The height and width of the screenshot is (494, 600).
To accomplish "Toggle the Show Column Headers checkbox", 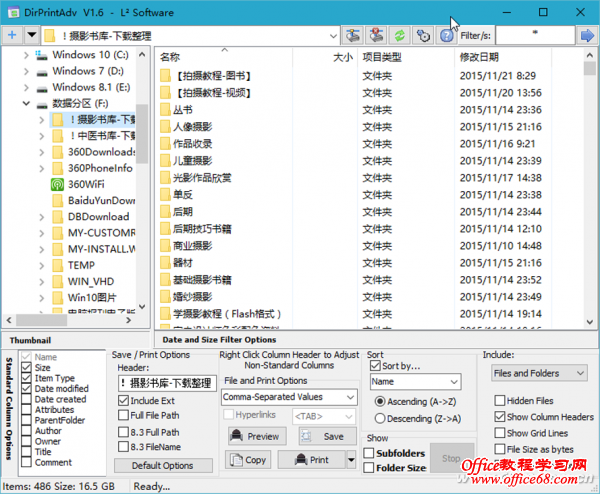I will click(499, 417).
